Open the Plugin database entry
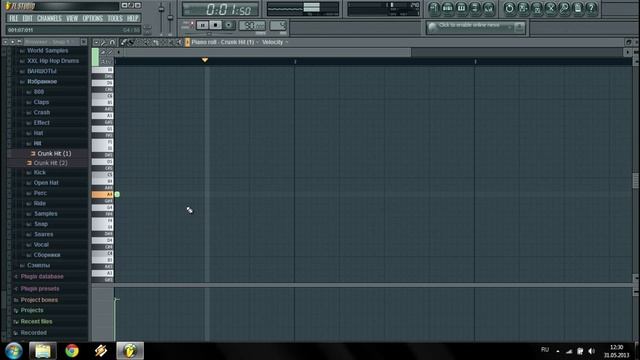This screenshot has width=640, height=360. (x=42, y=276)
